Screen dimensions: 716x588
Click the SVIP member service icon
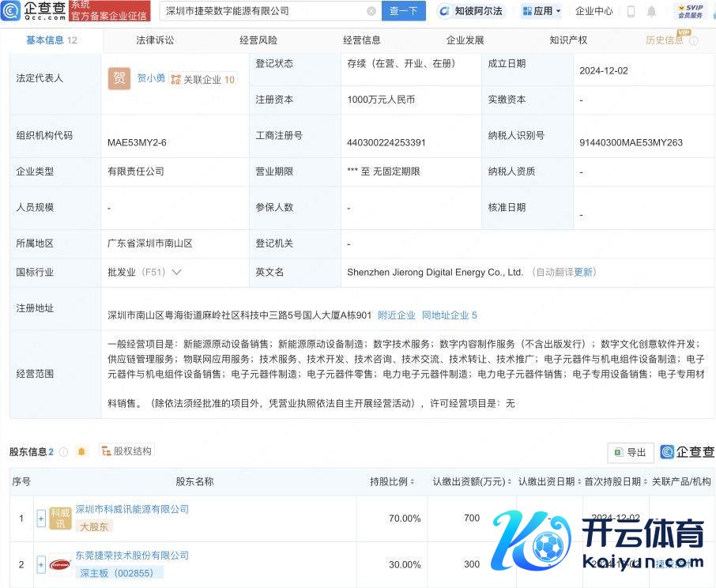pyautogui.click(x=690, y=11)
